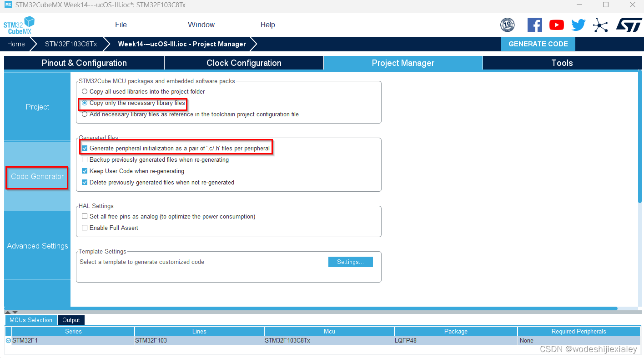Open the 10th anniversary badge icon
This screenshot has width=644, height=358.
507,25
